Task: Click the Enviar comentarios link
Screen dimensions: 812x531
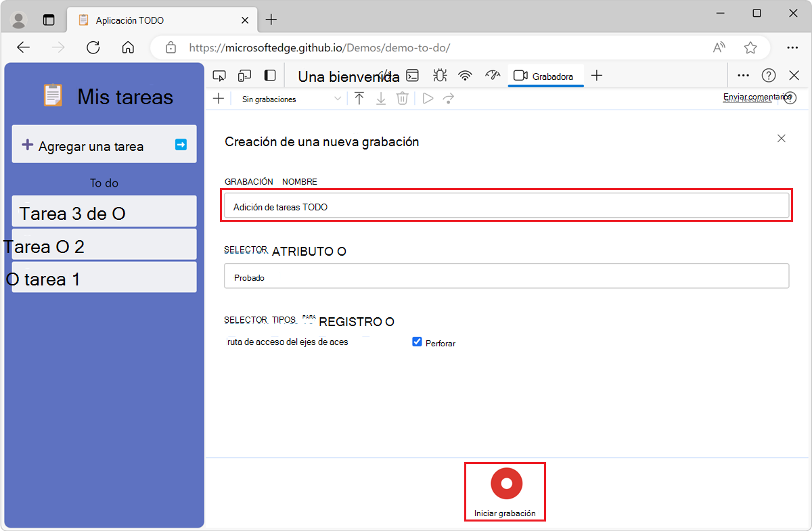Action: (751, 98)
